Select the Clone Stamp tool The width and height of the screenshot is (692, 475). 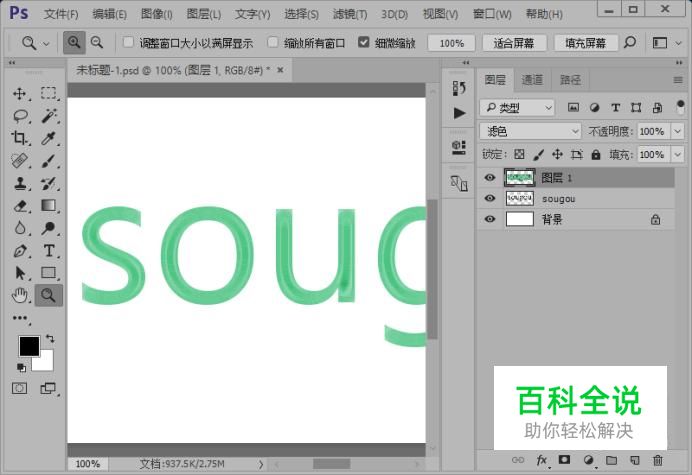tap(19, 183)
